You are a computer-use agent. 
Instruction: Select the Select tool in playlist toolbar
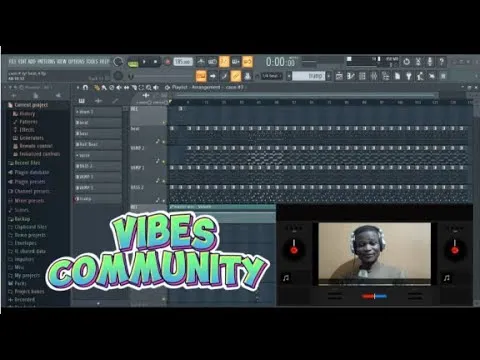tap(141, 88)
